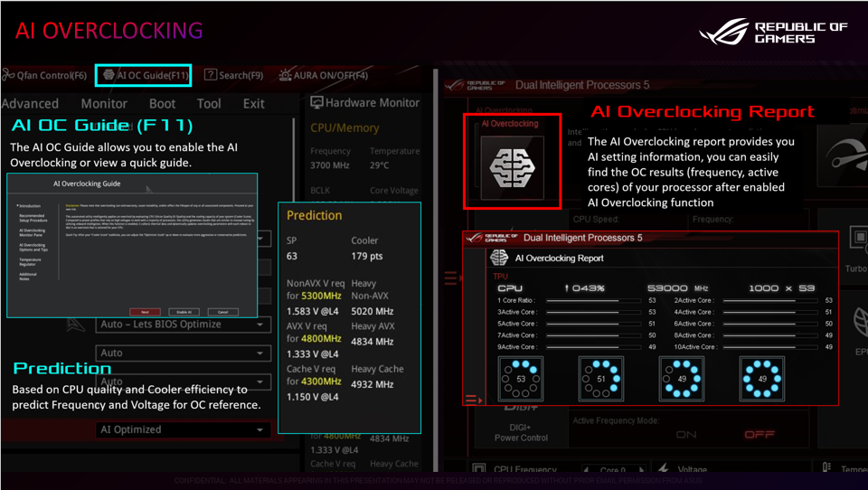
Task: Click the Hardware Monitor screen icon
Action: (316, 102)
